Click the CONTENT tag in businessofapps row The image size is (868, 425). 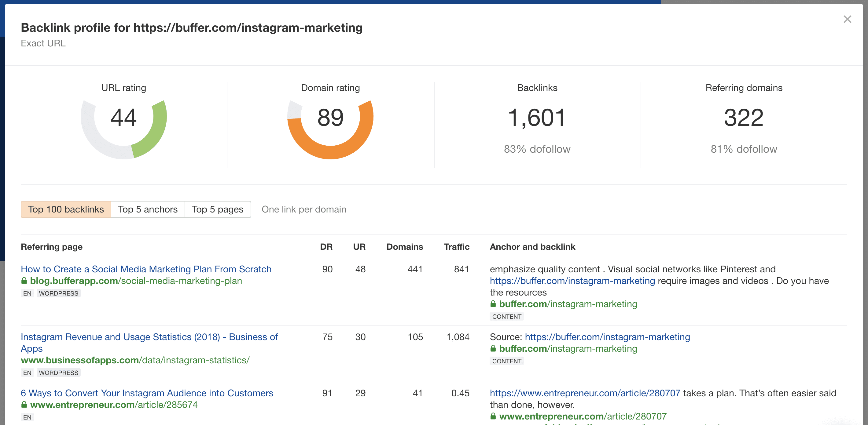[x=507, y=361]
